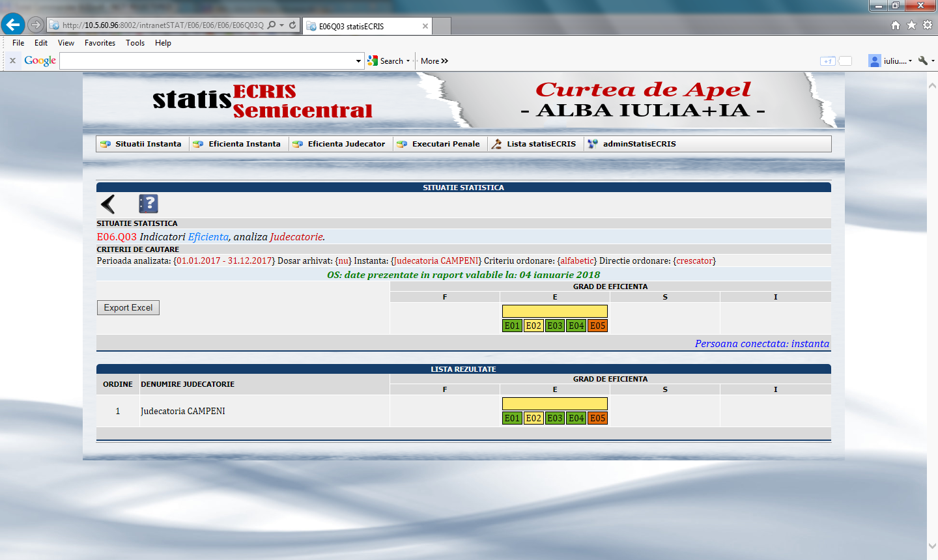Close the Google toolbar with X

(12, 61)
